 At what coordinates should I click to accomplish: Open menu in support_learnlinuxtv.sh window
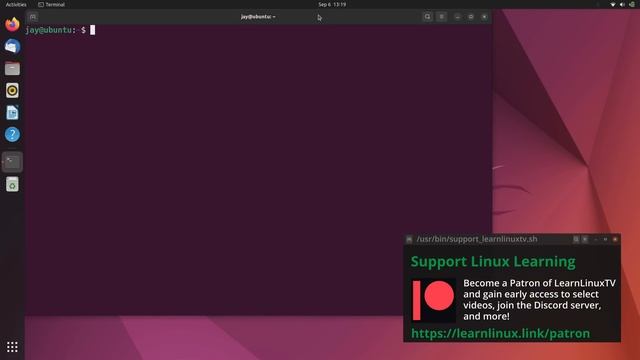click(585, 239)
